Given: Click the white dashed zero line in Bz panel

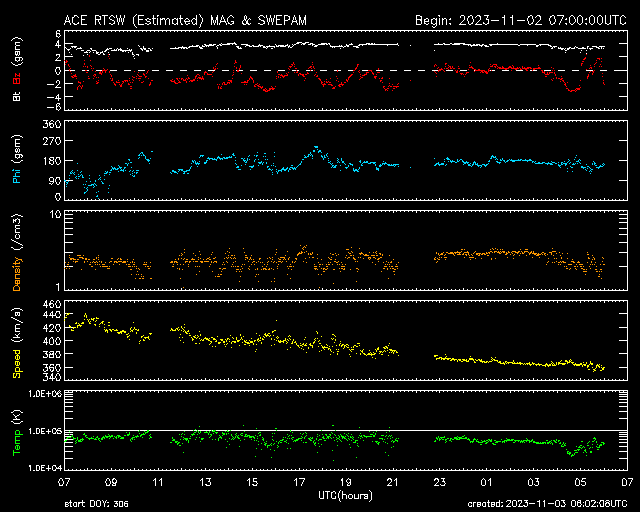Looking at the screenshot, I should (346, 70).
